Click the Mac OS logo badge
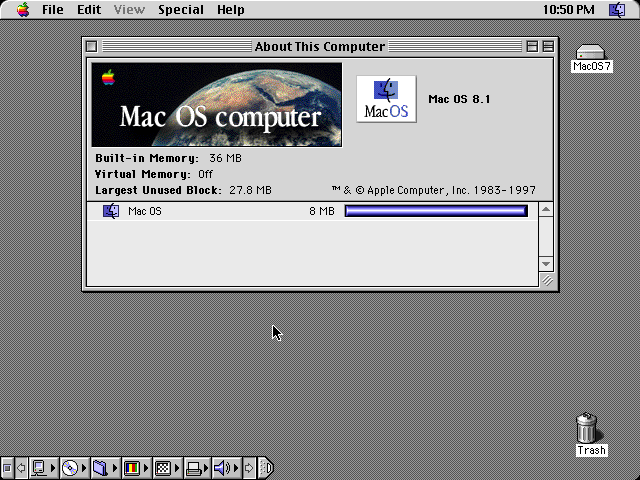 [386, 99]
